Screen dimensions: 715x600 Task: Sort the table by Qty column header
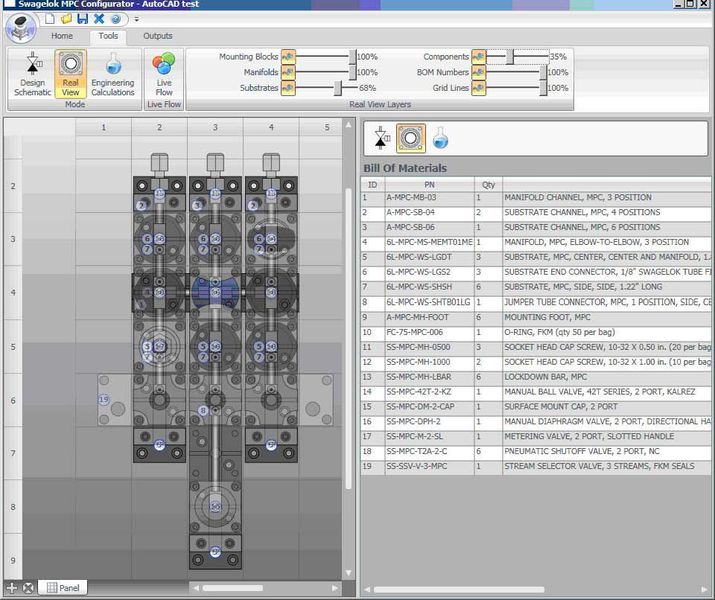pos(488,185)
